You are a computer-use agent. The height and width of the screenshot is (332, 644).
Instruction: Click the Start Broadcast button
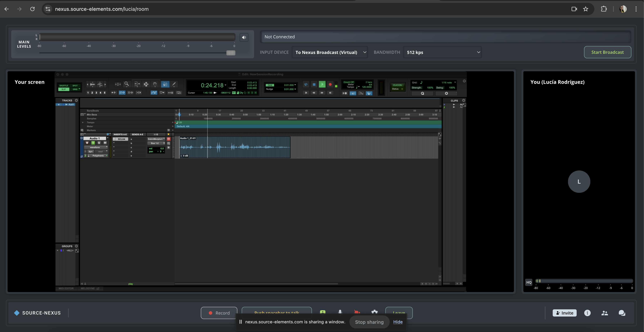point(607,52)
